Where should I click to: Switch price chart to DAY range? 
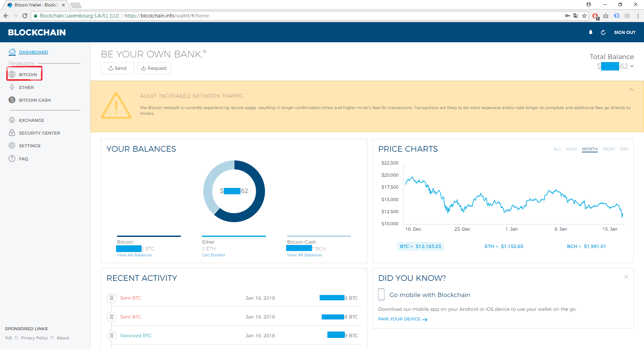tap(624, 149)
